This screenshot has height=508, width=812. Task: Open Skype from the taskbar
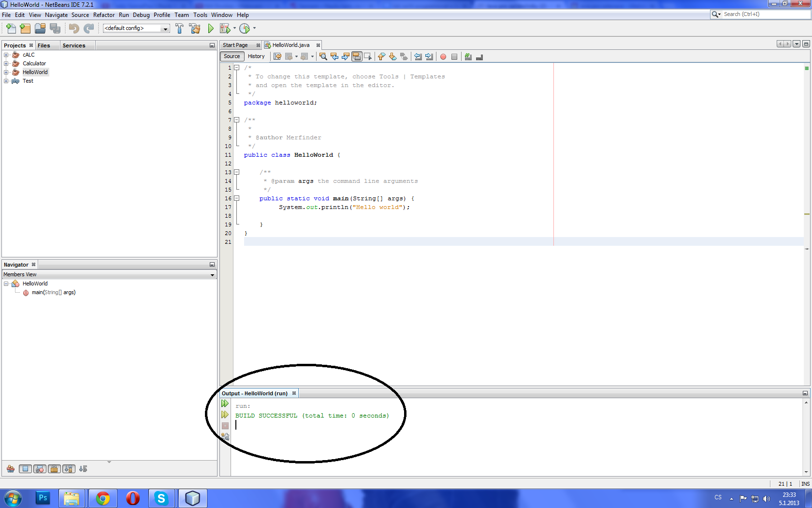(161, 498)
